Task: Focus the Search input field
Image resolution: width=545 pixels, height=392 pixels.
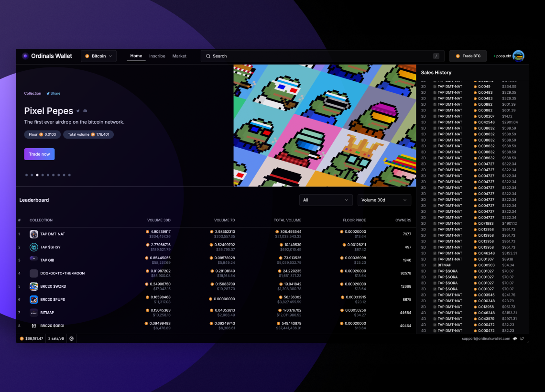Action: [x=322, y=56]
